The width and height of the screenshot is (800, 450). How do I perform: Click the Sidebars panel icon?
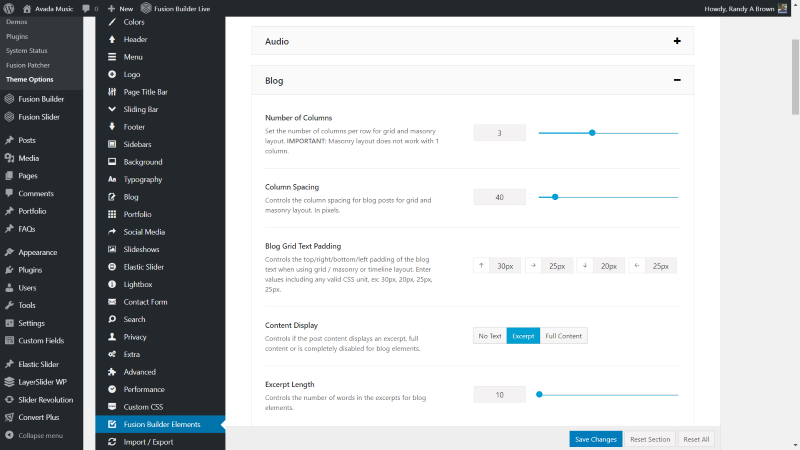coord(112,144)
